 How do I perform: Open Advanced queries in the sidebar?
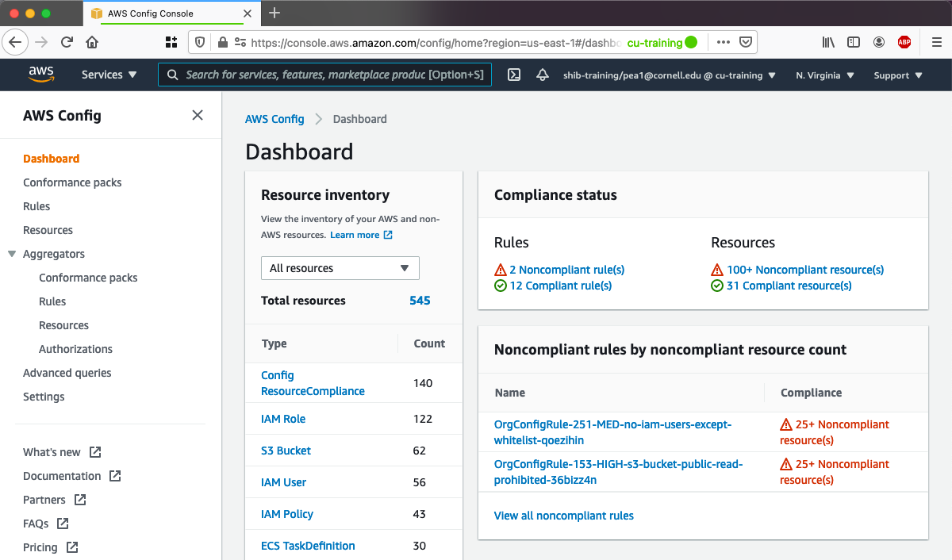(x=67, y=373)
